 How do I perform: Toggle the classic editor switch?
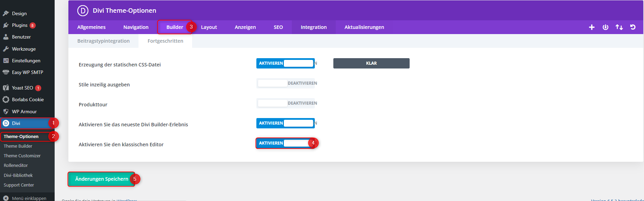pyautogui.click(x=285, y=143)
